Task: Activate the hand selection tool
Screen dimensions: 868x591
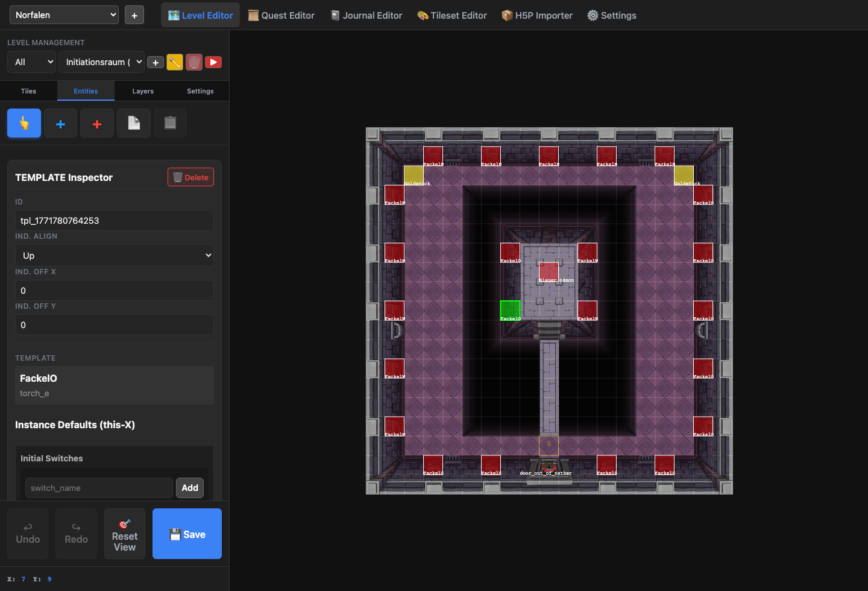Action: tap(24, 123)
